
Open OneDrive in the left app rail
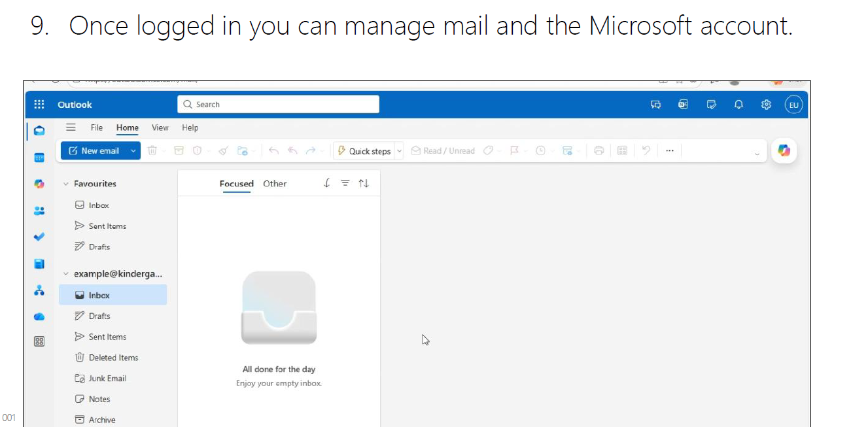pos(39,316)
